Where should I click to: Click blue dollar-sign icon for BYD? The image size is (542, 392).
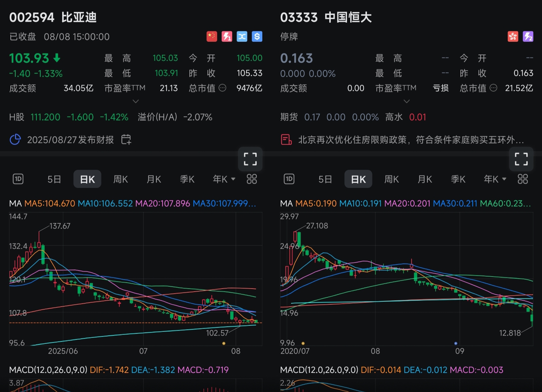point(257,36)
